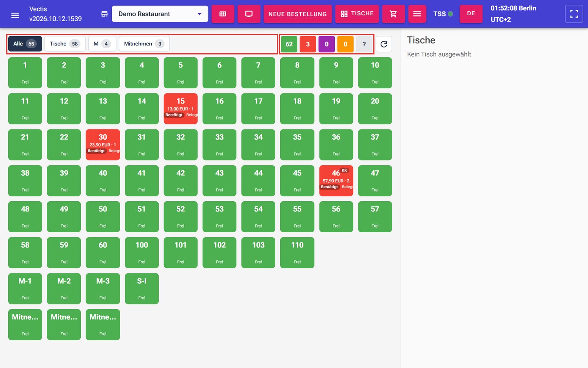The width and height of the screenshot is (588, 368).
Task: Toggle purple status filter showing 0
Action: click(x=327, y=44)
